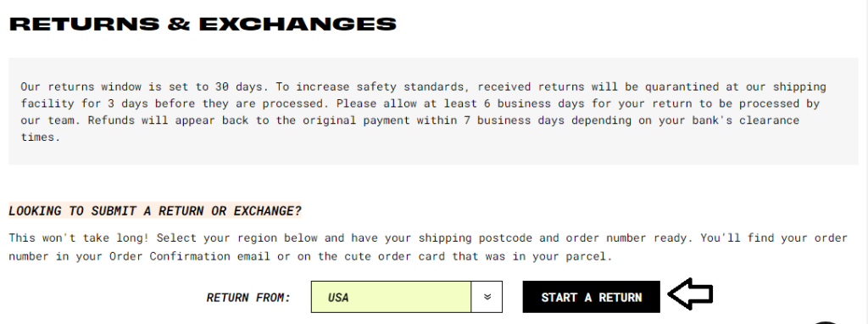Click the outlined arrow pointing at Start a Return
This screenshot has height=324, width=868.
click(x=690, y=294)
